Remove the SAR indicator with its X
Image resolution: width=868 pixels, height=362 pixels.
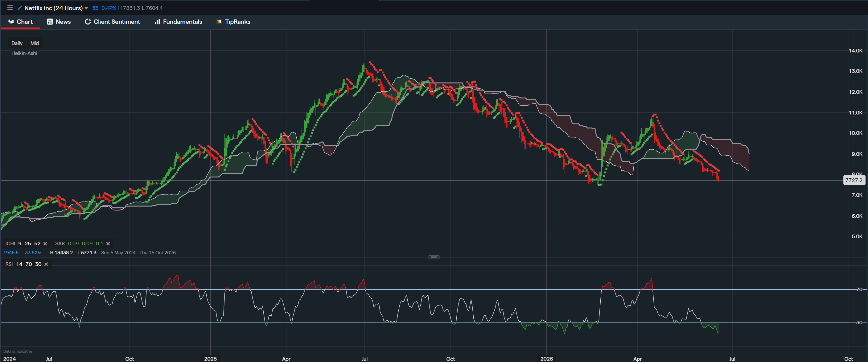click(108, 243)
